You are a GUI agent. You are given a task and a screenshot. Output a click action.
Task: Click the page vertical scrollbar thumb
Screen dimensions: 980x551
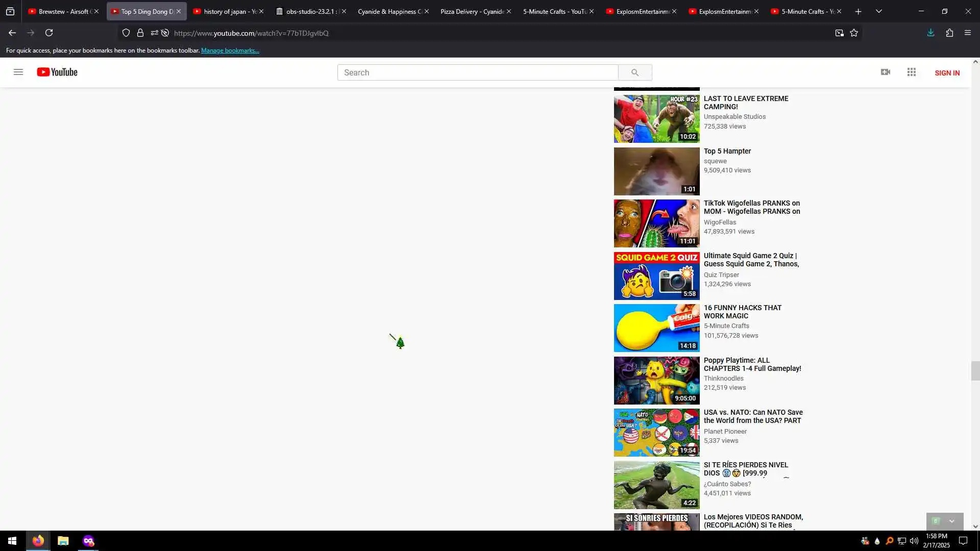pyautogui.click(x=975, y=371)
